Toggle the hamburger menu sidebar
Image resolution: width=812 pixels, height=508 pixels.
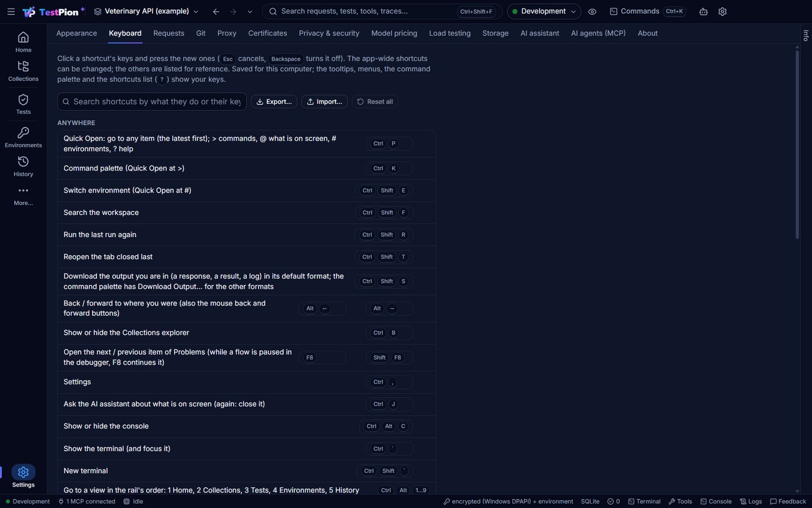pos(11,11)
